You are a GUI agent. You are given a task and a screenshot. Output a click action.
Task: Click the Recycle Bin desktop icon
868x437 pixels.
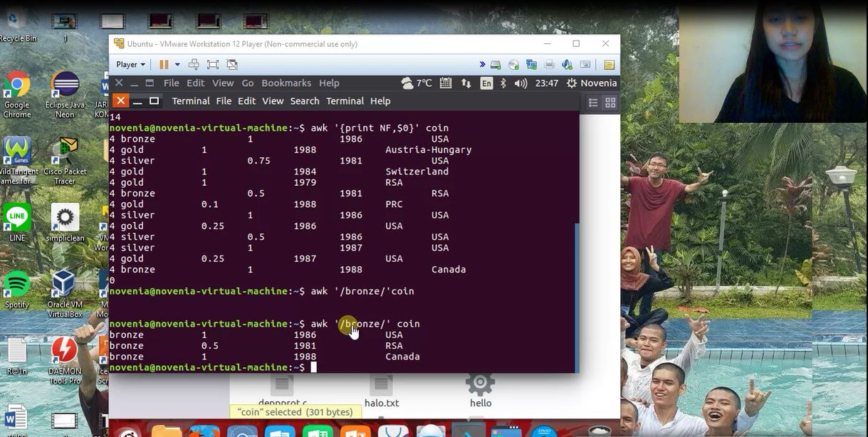click(17, 26)
